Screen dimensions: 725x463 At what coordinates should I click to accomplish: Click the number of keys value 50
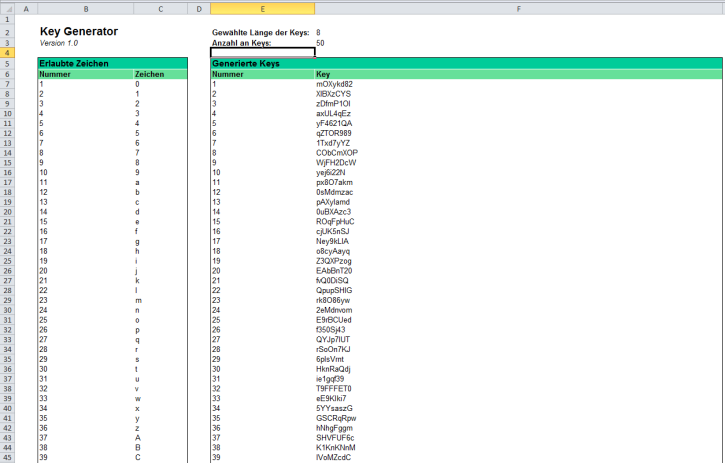pyautogui.click(x=320, y=43)
